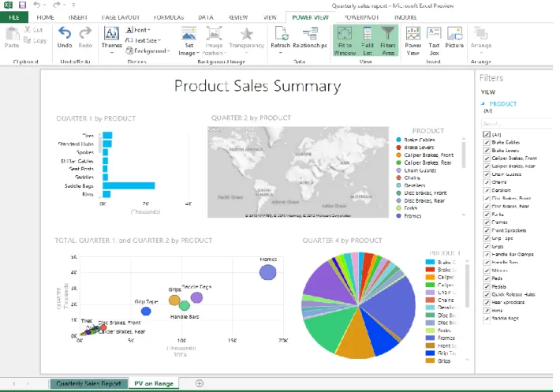
Task: Toggle the Filters Area funnel icon
Action: pyautogui.click(x=388, y=33)
